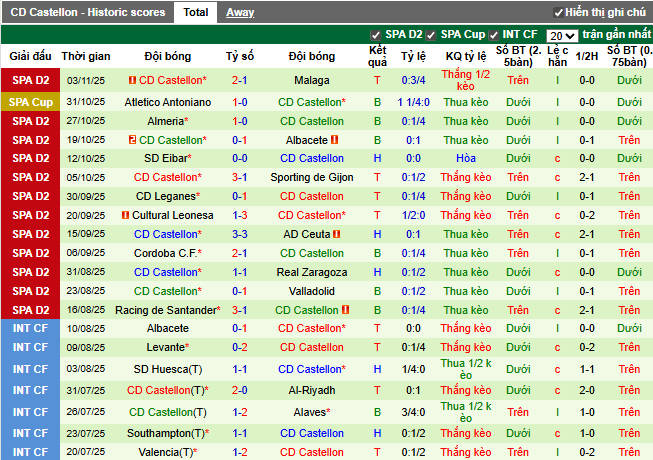Click the Valladolid team name
Screen dimensions: 653x460
click(x=312, y=291)
